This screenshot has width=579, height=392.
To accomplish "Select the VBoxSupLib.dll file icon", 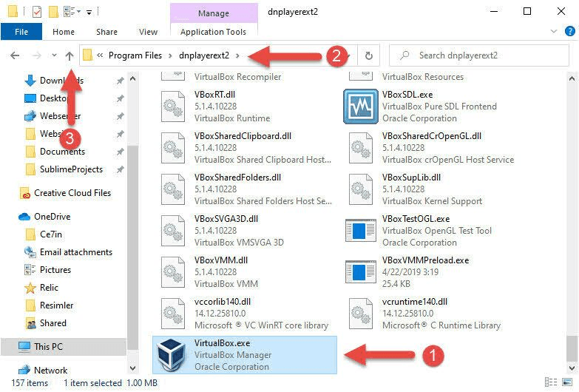I will (360, 189).
